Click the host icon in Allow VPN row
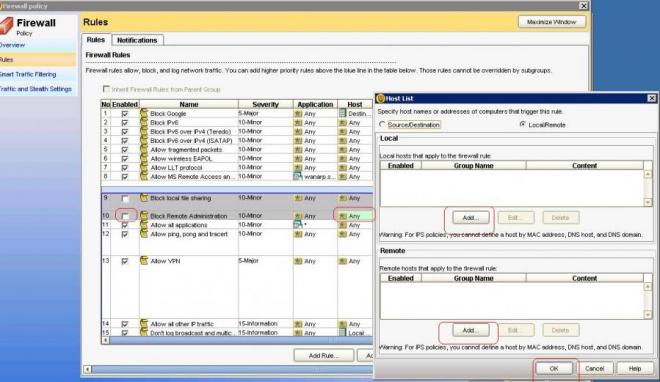Viewport: 660px width, 382px height. pyautogui.click(x=343, y=261)
